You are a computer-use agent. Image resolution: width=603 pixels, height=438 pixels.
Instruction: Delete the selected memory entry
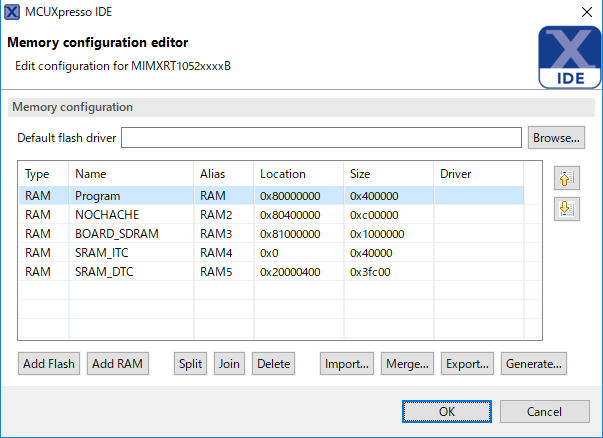(274, 364)
